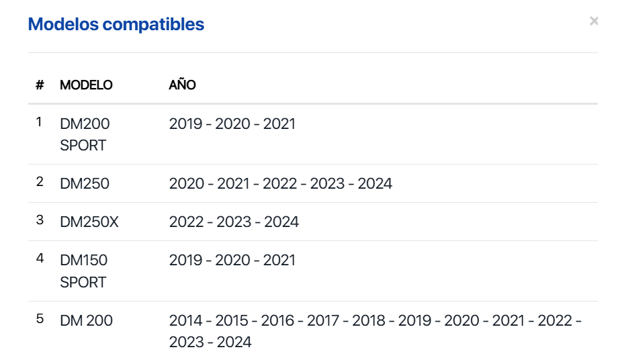Close the Modelos compatibles dialog
The height and width of the screenshot is (364, 626).
click(x=594, y=21)
